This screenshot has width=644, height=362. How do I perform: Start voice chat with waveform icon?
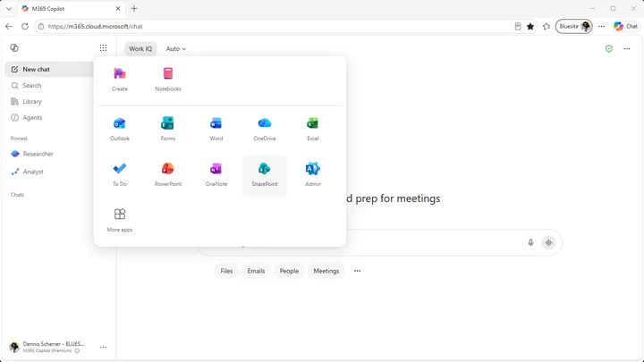[x=548, y=242]
